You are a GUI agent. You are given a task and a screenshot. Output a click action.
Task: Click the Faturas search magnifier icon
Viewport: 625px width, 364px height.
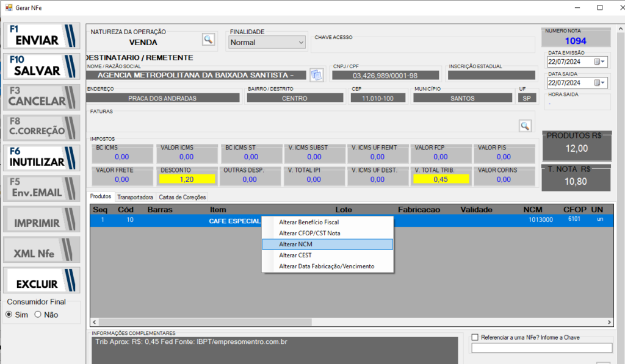click(525, 126)
